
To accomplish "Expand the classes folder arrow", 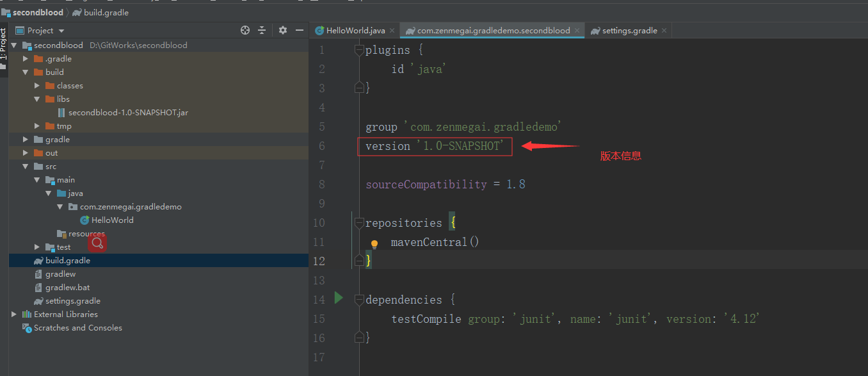I will pyautogui.click(x=37, y=86).
